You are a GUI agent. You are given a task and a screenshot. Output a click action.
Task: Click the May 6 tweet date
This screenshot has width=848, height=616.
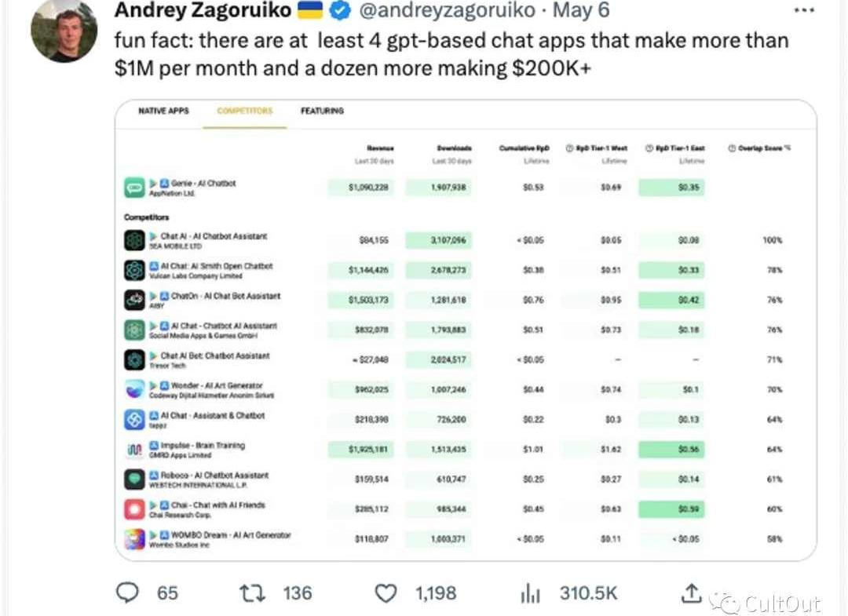[582, 11]
